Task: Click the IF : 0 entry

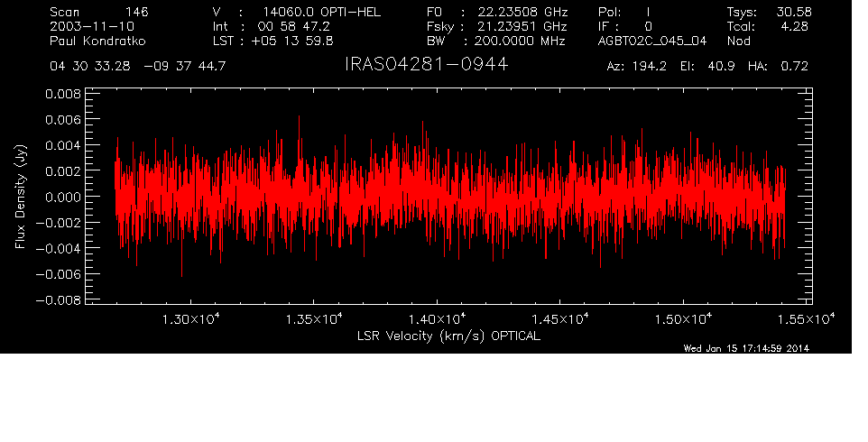Action: click(625, 26)
